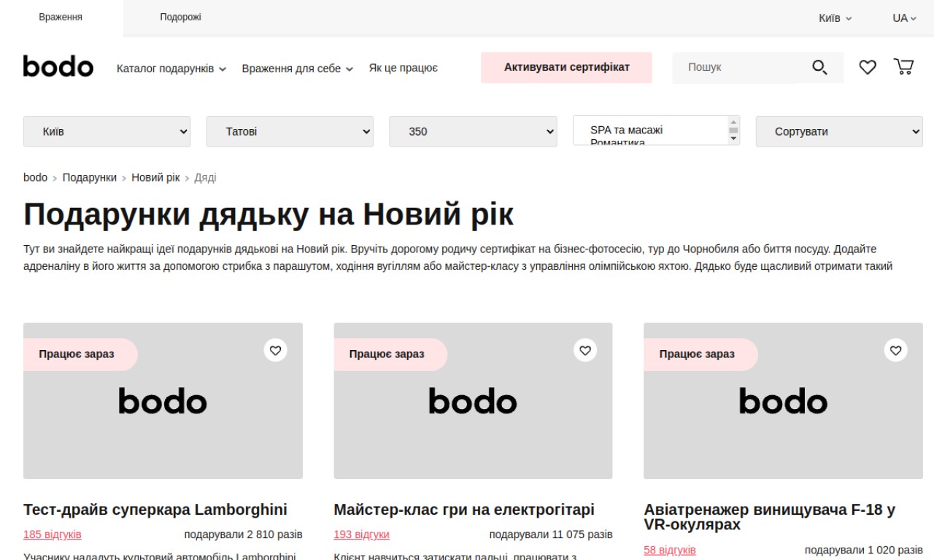Click the text подарували 2 810 разів

[243, 534]
